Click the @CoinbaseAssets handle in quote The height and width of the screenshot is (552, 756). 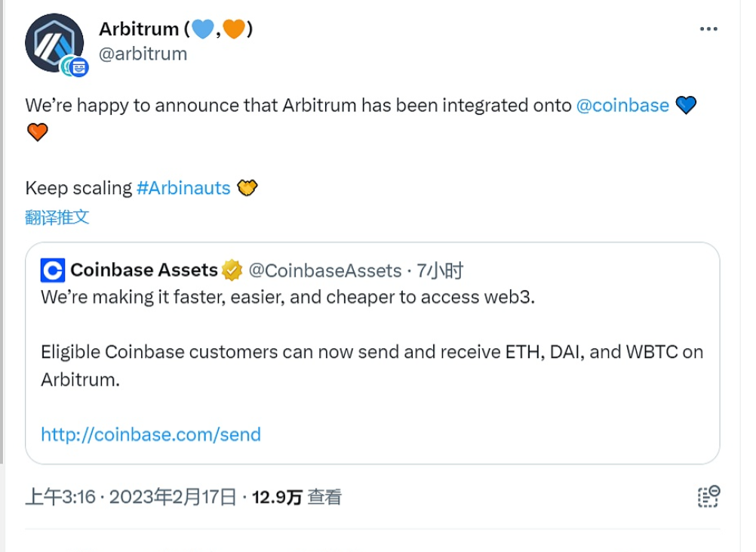coord(325,270)
